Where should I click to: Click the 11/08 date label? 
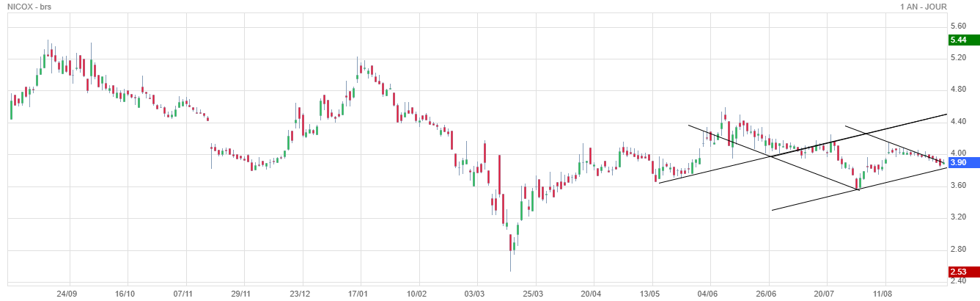[883, 293]
